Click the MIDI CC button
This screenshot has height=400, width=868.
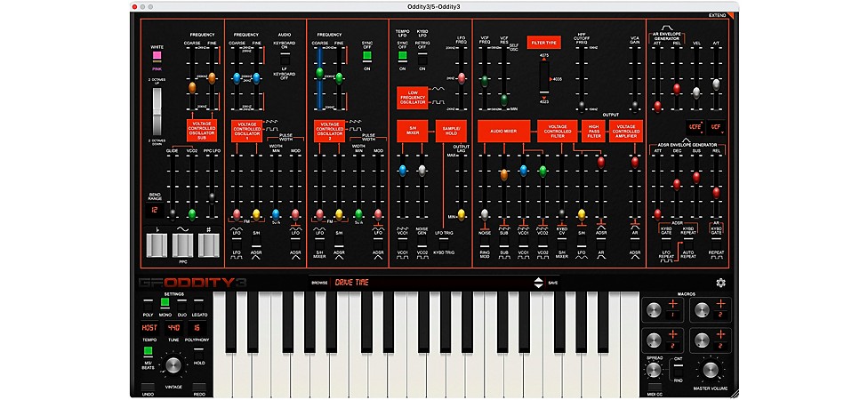pos(654,387)
